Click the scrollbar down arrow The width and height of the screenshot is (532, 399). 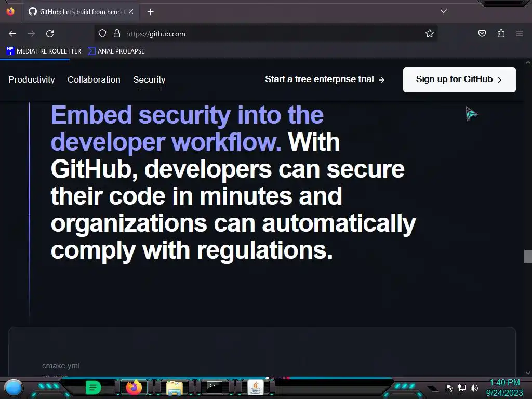click(528, 373)
